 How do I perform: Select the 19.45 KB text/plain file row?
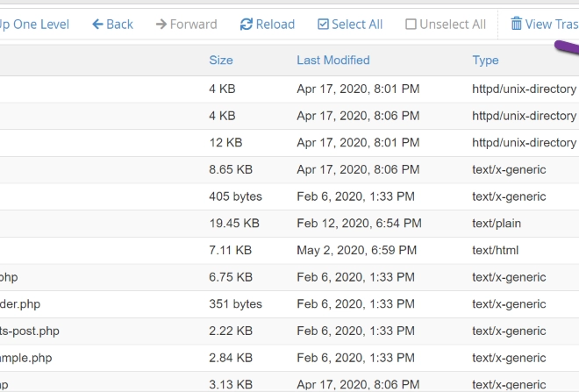[x=289, y=224]
